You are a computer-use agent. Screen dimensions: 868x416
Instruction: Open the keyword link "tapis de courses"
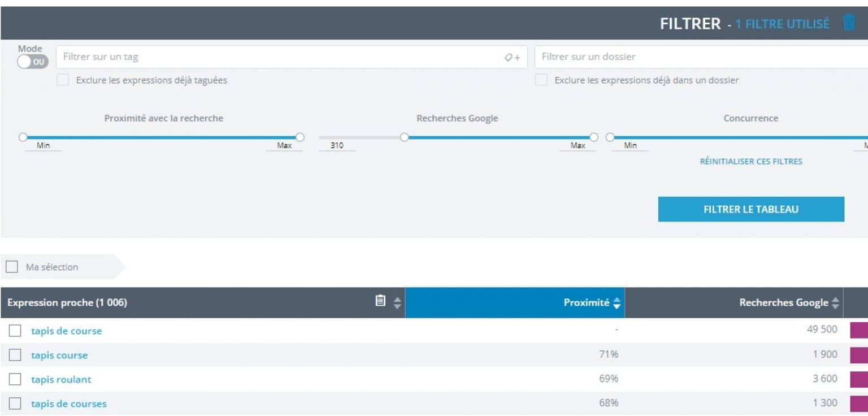tap(68, 403)
